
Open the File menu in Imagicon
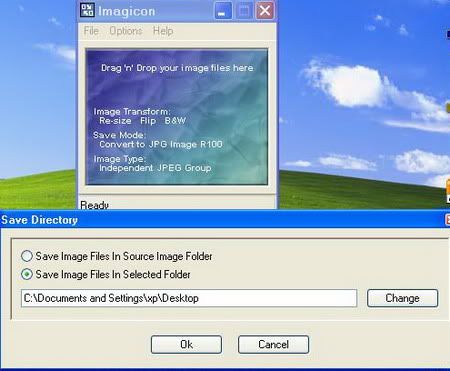coord(91,31)
